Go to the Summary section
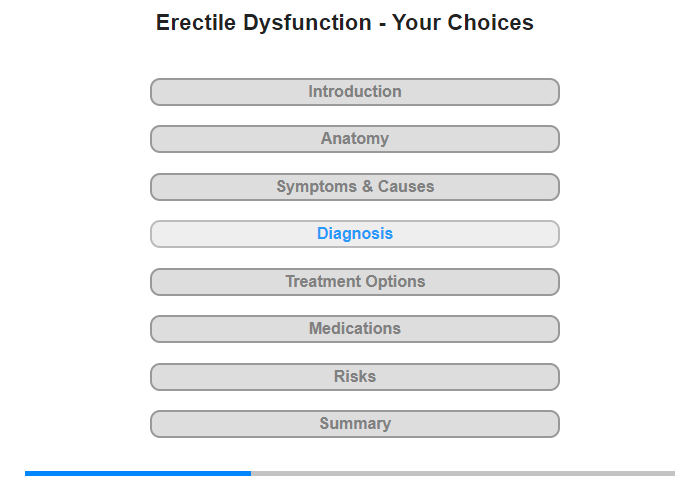Image resolution: width=700 pixels, height=480 pixels. 354,424
